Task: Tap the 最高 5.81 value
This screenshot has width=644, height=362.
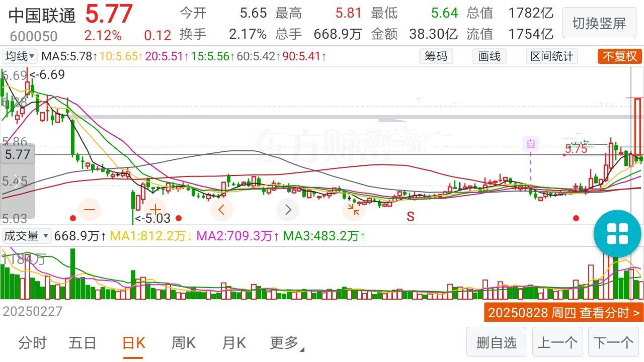Action: pyautogui.click(x=318, y=13)
